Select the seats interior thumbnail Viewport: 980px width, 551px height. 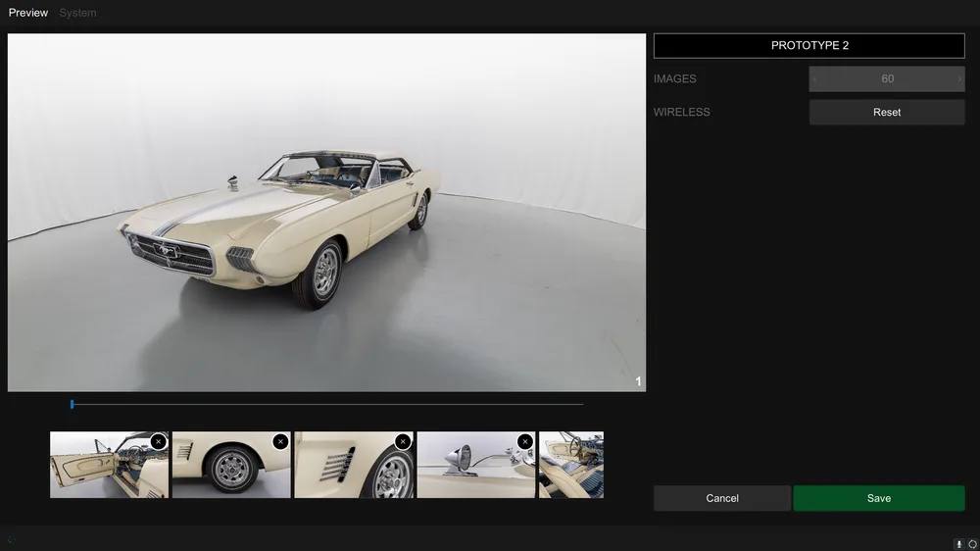(571, 465)
